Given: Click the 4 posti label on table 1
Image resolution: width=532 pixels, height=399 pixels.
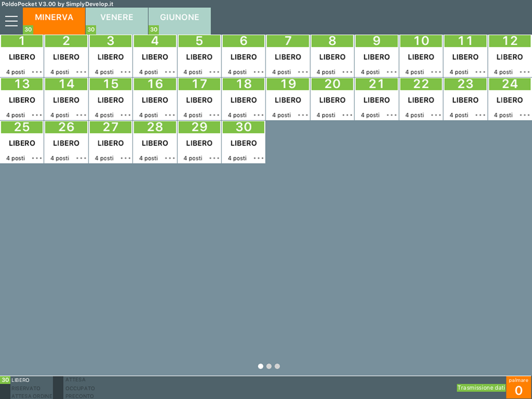Looking at the screenshot, I should (15, 72).
